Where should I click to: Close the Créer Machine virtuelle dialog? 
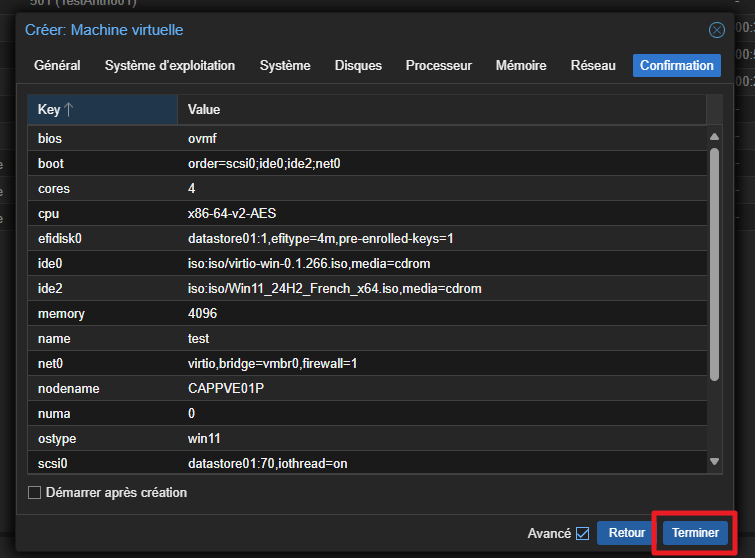[x=716, y=30]
